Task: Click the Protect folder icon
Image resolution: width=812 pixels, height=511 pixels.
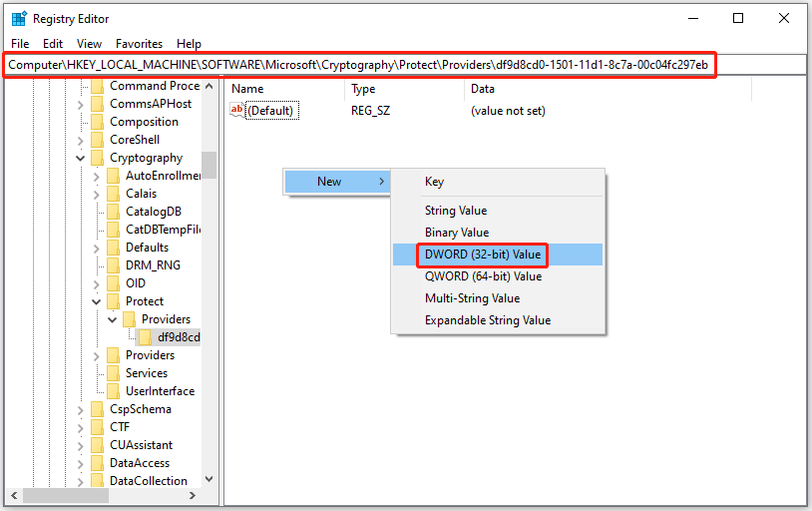Action: pyautogui.click(x=113, y=301)
